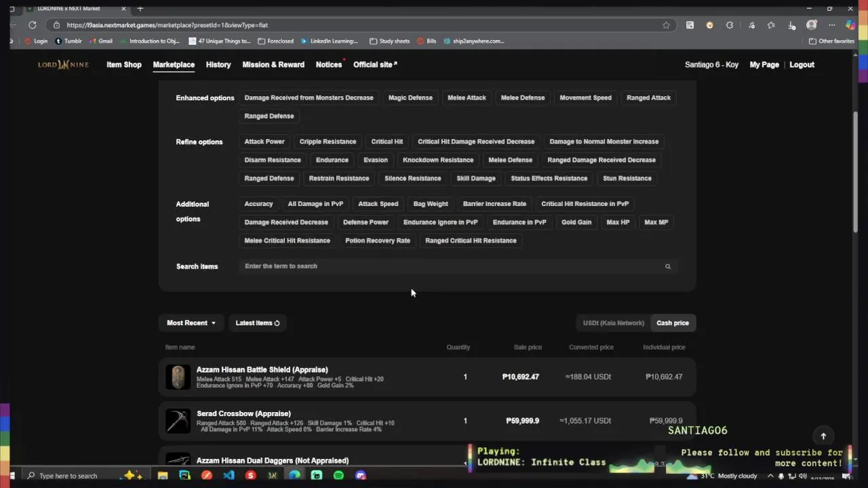The image size is (868, 488).
Task: Open the Discord icon in the taskbar
Action: [360, 476]
